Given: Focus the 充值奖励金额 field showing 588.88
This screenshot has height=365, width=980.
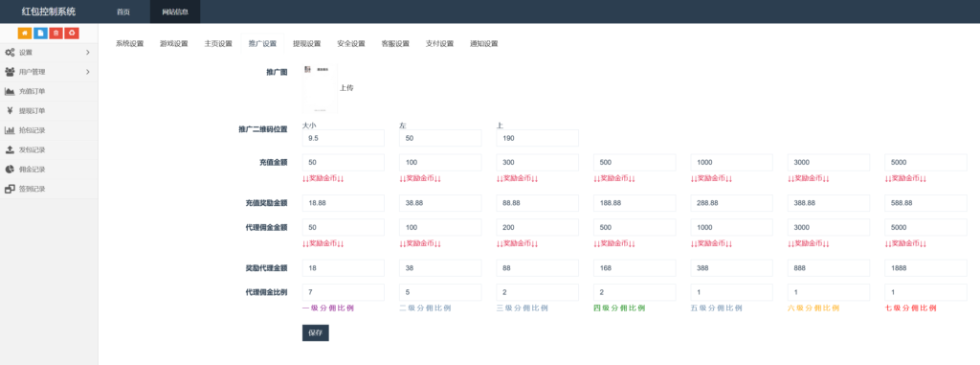Looking at the screenshot, I should [x=925, y=203].
